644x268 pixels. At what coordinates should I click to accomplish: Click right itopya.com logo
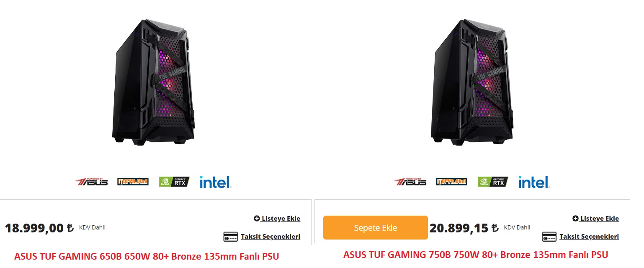[451, 182]
